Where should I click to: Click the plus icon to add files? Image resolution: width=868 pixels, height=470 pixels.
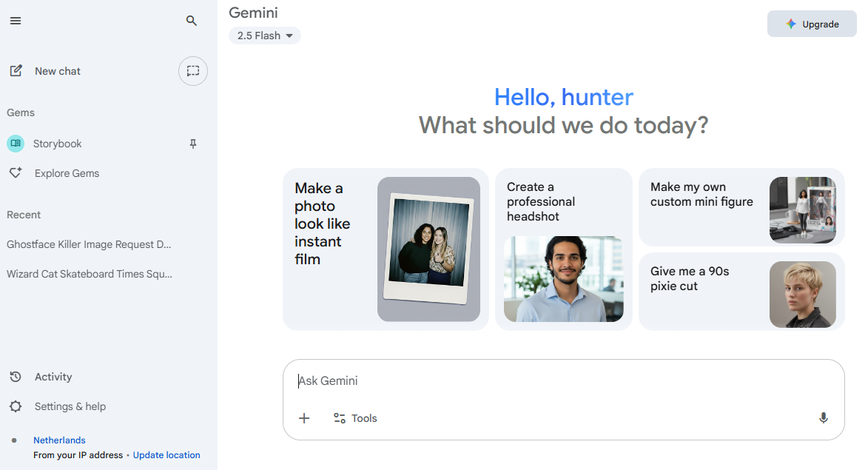pyautogui.click(x=304, y=418)
